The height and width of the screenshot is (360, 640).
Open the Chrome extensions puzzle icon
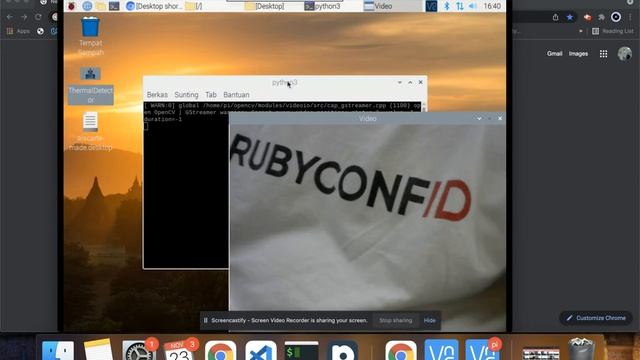[x=601, y=17]
